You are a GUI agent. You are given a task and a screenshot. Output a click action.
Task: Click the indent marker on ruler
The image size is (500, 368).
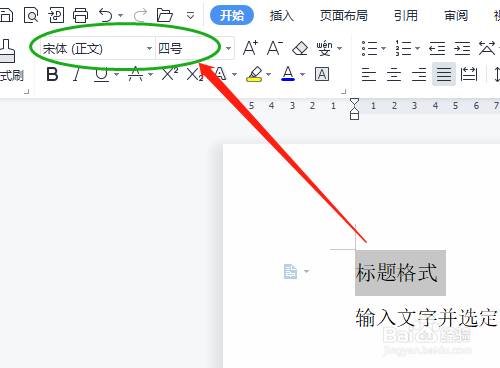coord(354,109)
